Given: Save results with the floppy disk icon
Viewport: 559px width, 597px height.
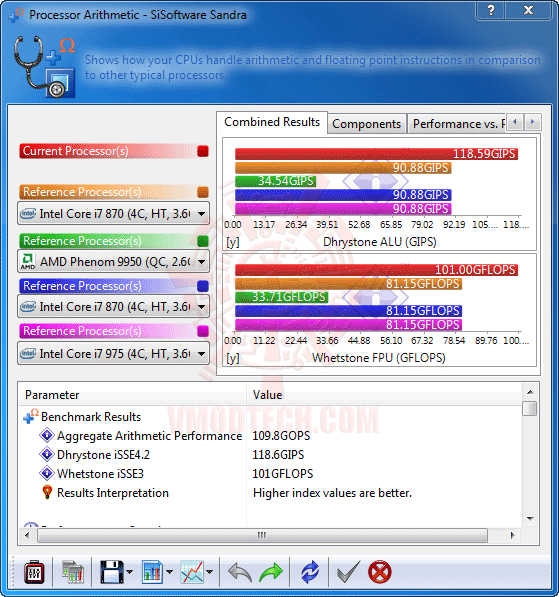Looking at the screenshot, I should (112, 572).
